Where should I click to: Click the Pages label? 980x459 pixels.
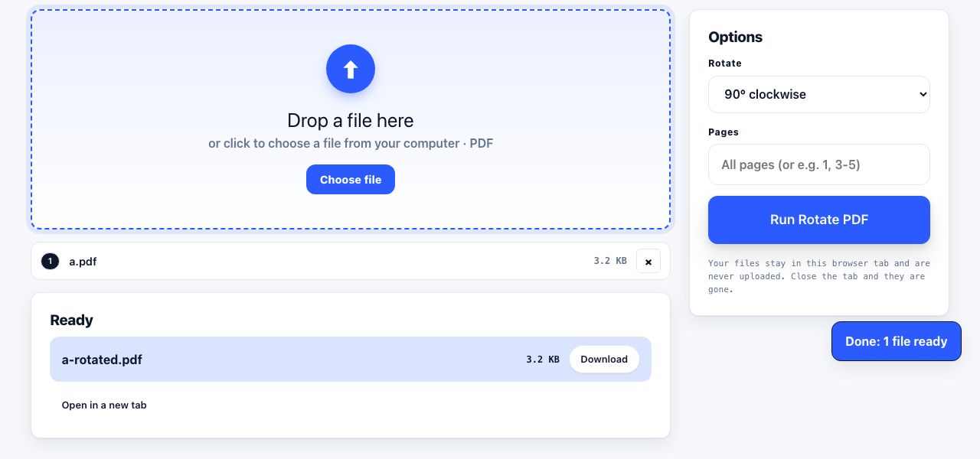(x=724, y=132)
